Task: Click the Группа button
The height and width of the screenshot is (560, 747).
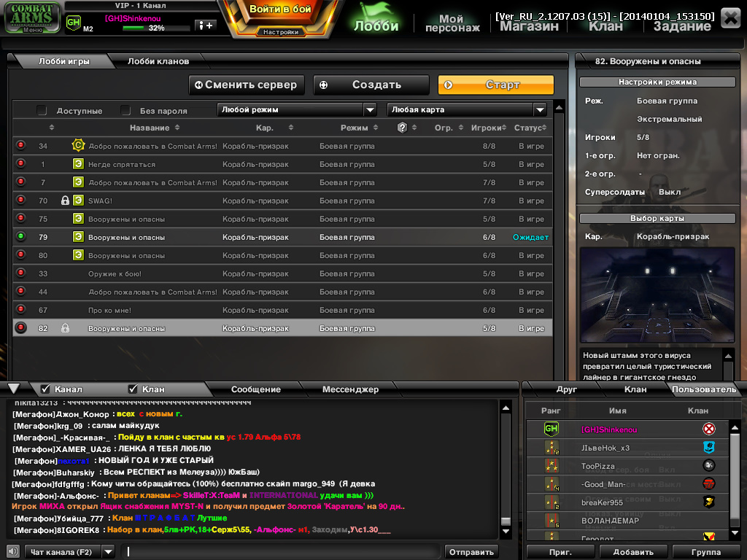Action: (x=705, y=551)
